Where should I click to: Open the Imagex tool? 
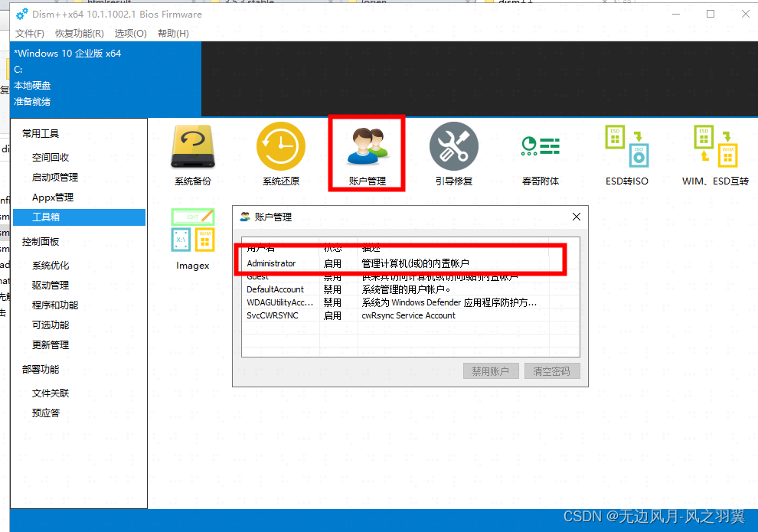193,239
